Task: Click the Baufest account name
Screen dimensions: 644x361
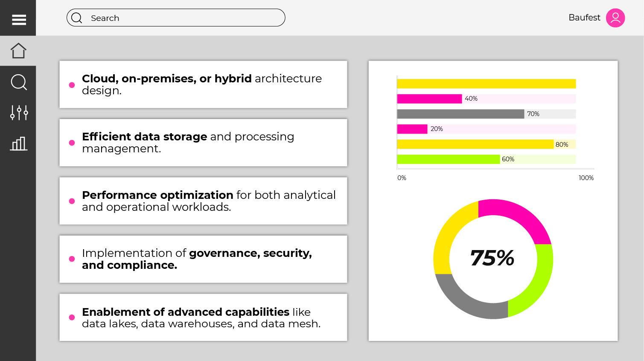Action: click(584, 18)
